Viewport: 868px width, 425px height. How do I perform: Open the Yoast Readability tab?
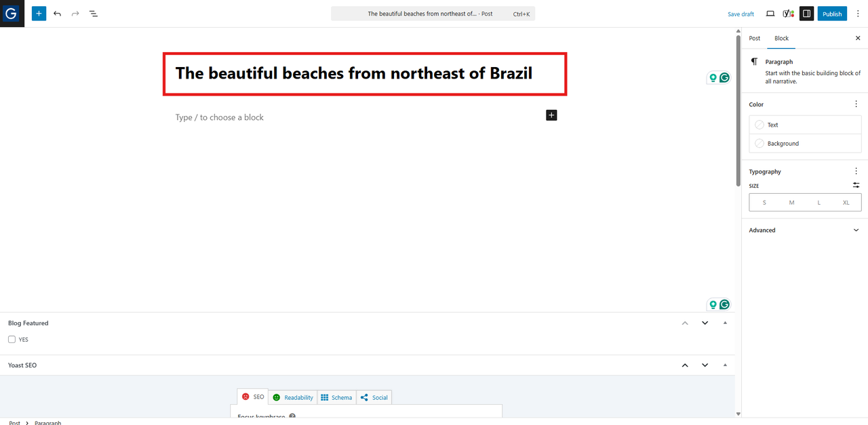[x=293, y=397]
